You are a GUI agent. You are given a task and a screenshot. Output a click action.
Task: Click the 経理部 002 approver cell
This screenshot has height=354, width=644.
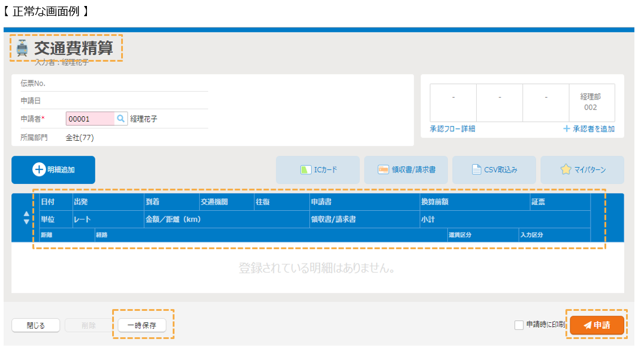591,102
